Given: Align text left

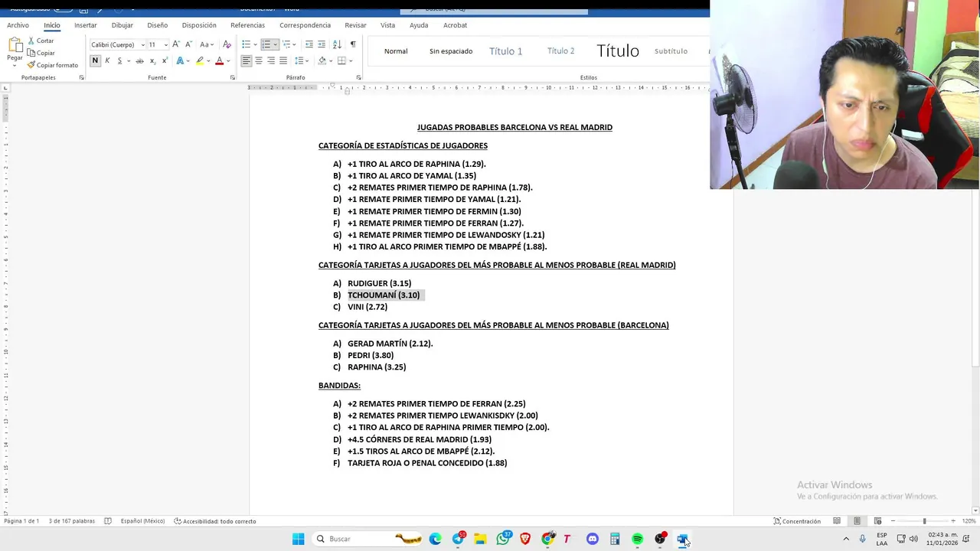Looking at the screenshot, I should (247, 60).
